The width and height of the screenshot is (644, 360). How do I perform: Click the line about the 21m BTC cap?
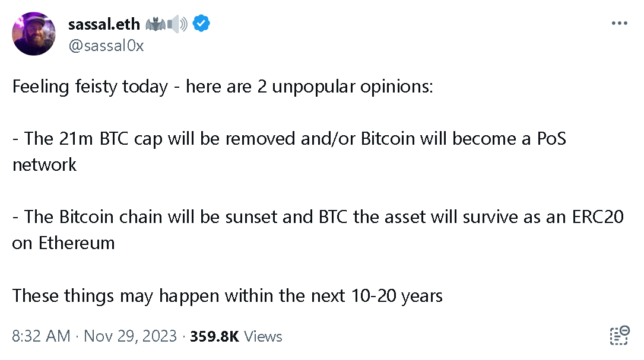[x=289, y=139]
